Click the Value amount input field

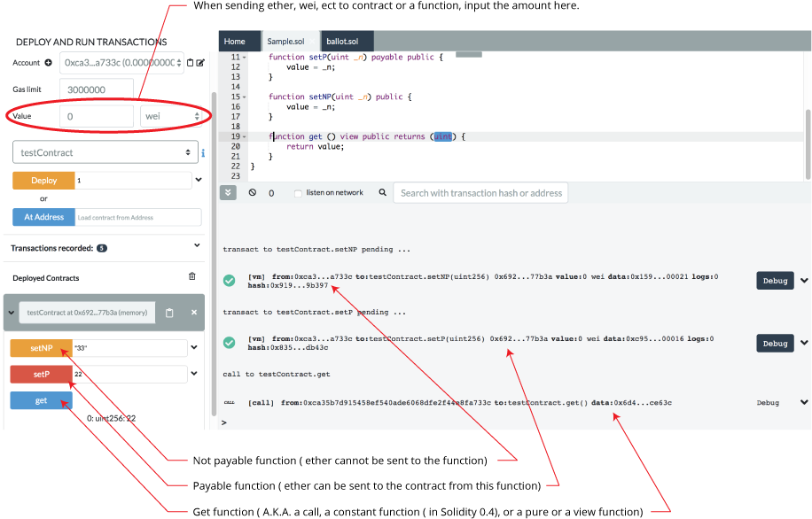(97, 116)
